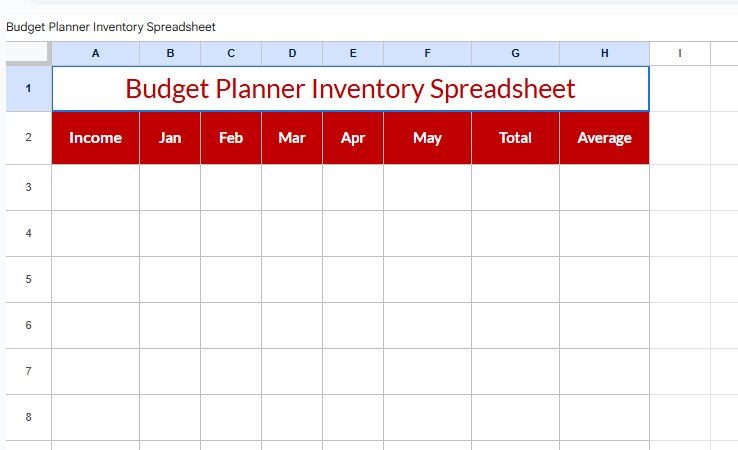The image size is (738, 450).
Task: Select row 8 header
Action: point(28,417)
